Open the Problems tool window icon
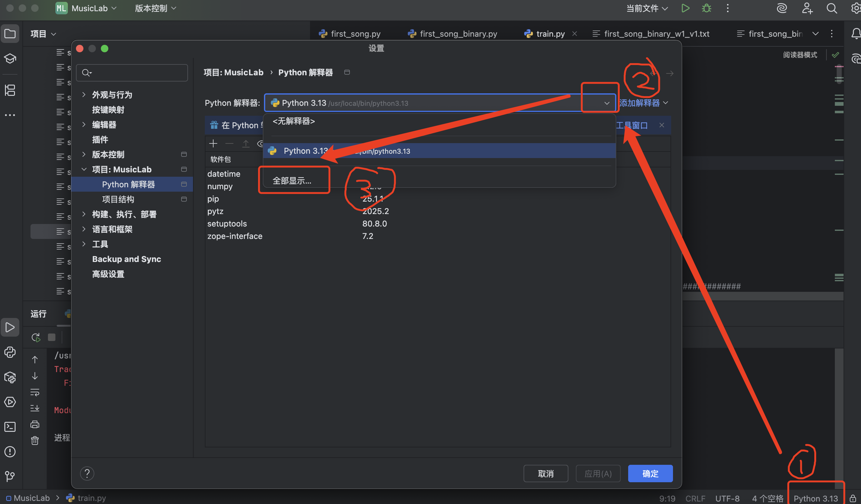Screen dimensions: 861x504 click(x=10, y=451)
